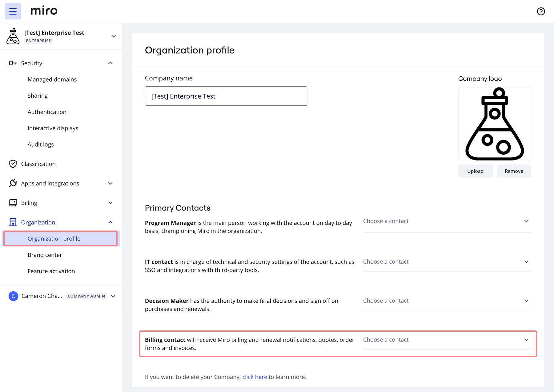Expand the Apps and integrations section
This screenshot has height=392, width=554.
pyautogui.click(x=110, y=183)
